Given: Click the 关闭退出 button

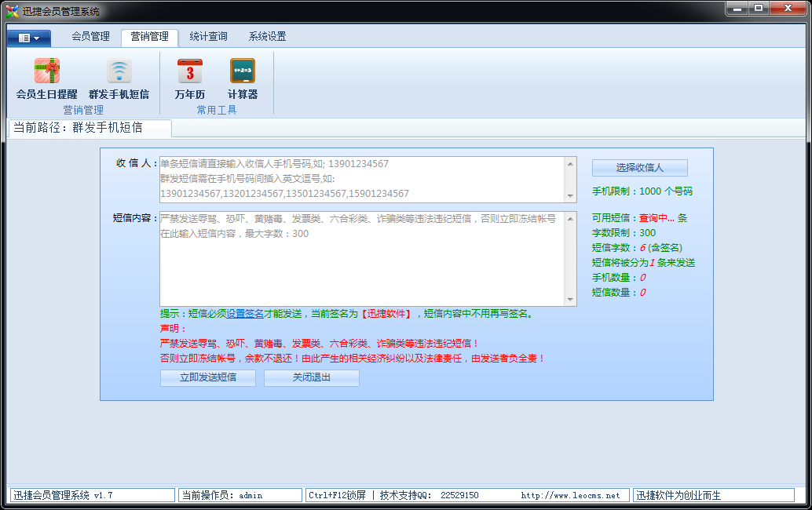Looking at the screenshot, I should [311, 377].
